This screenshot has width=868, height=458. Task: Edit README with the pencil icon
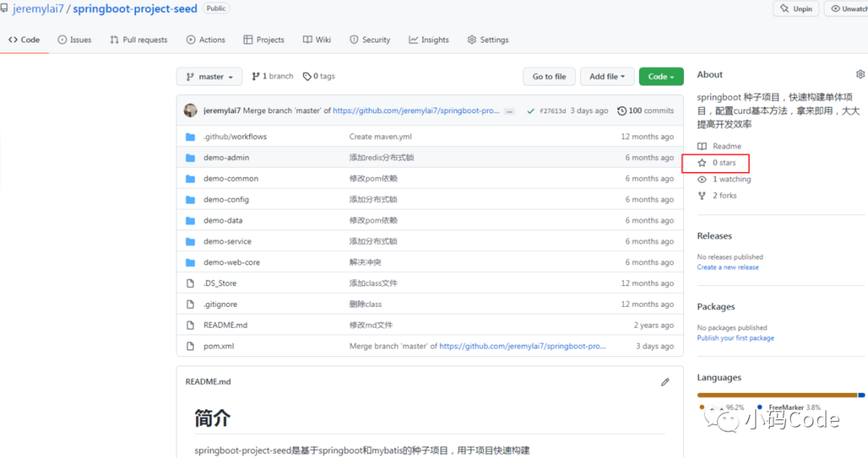[665, 382]
